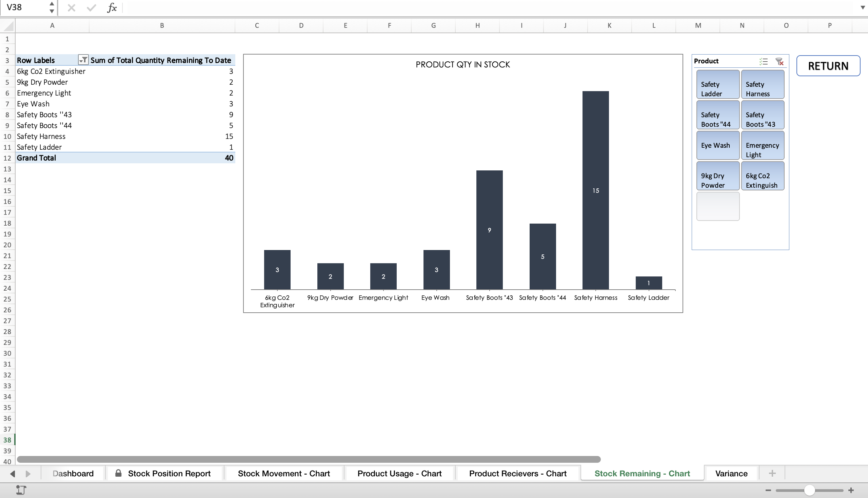Click the name box stepper arrows
The width and height of the screenshot is (868, 498).
tap(52, 7)
